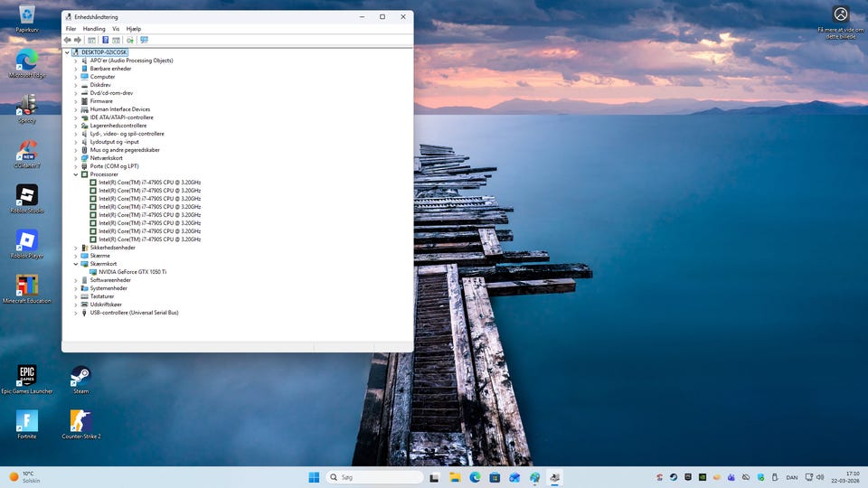The width and height of the screenshot is (868, 488).
Task: Open the Filer menu
Action: 71,29
